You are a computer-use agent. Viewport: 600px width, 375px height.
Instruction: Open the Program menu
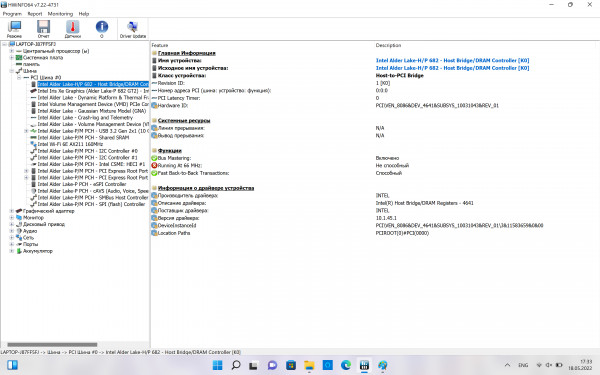(x=12, y=14)
